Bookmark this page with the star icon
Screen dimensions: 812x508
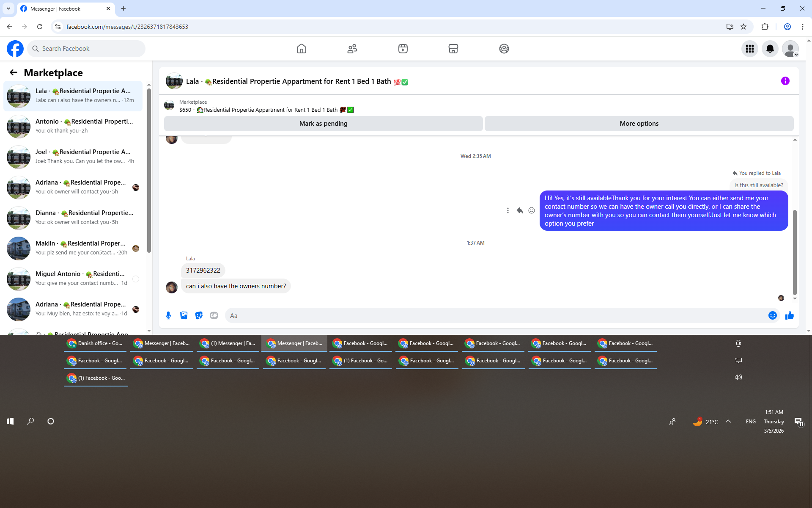(x=743, y=27)
